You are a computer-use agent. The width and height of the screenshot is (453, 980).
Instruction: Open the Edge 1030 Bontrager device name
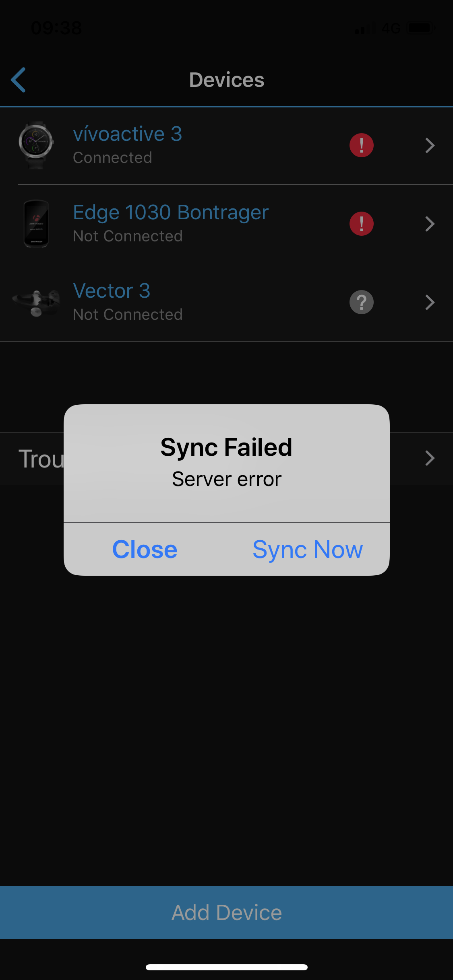pyautogui.click(x=171, y=212)
